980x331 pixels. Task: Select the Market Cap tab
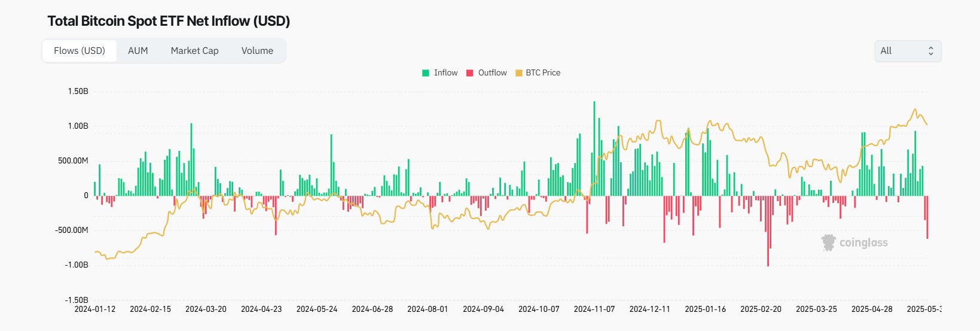[194, 51]
